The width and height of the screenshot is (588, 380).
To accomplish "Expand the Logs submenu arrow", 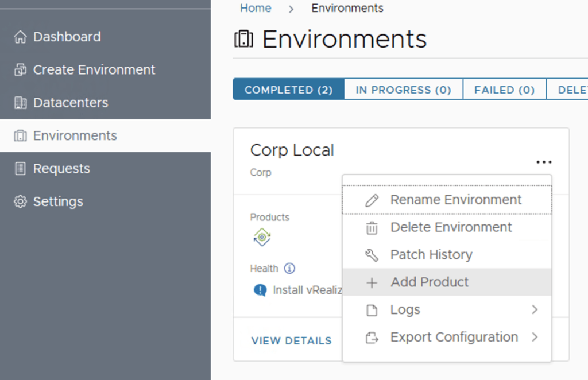I will tap(535, 310).
